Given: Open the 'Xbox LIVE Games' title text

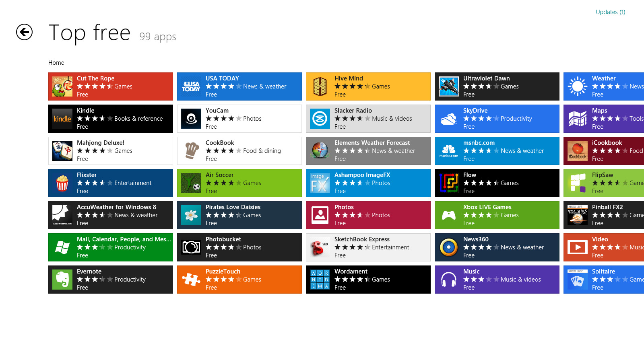Looking at the screenshot, I should pos(487,207).
